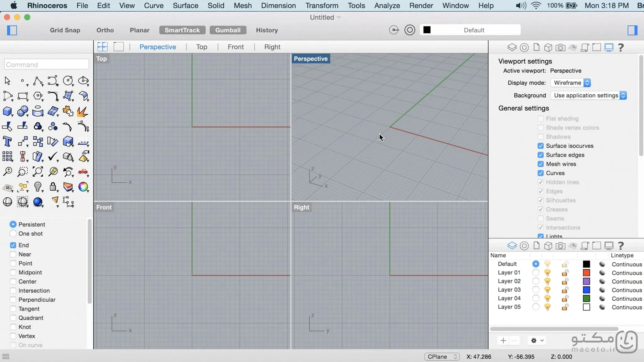644x362 pixels.
Task: Show the four-viewport layout icon
Action: click(103, 47)
